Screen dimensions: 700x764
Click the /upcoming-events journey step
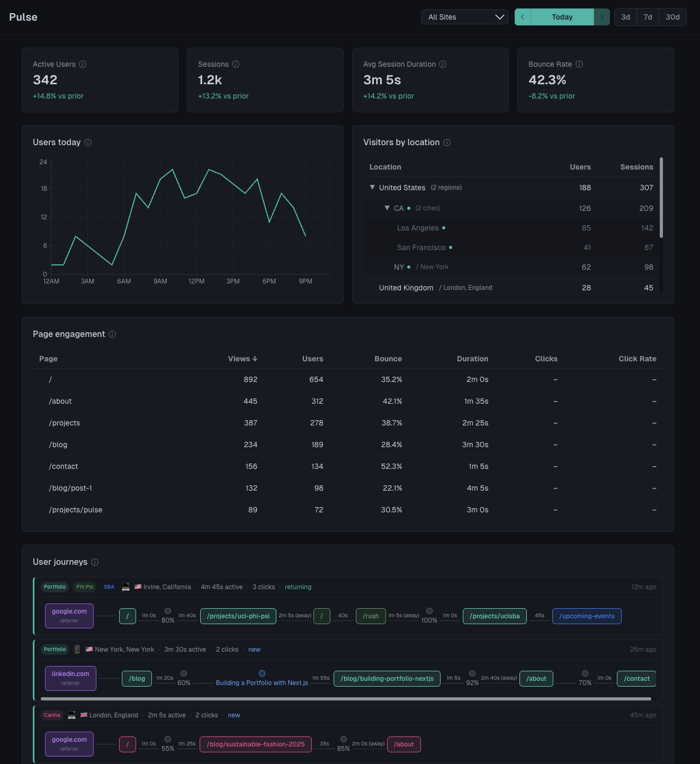[x=587, y=616]
